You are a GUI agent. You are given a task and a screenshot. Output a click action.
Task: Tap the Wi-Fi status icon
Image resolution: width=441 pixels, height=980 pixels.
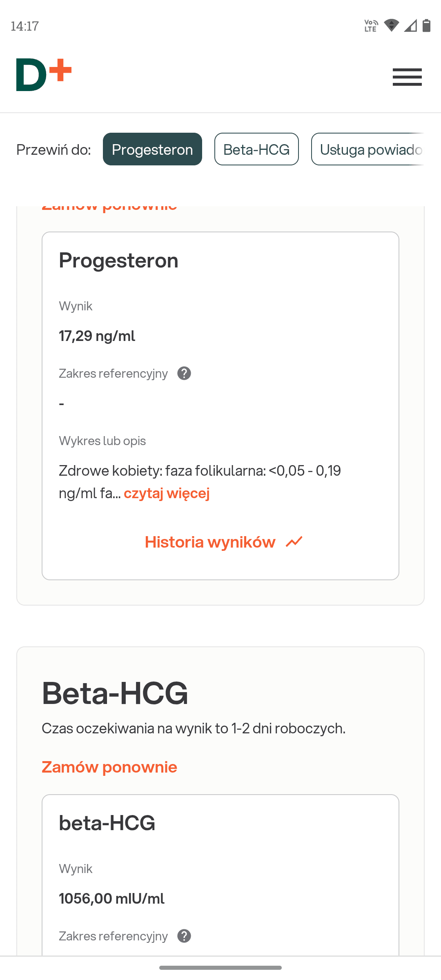(391, 26)
